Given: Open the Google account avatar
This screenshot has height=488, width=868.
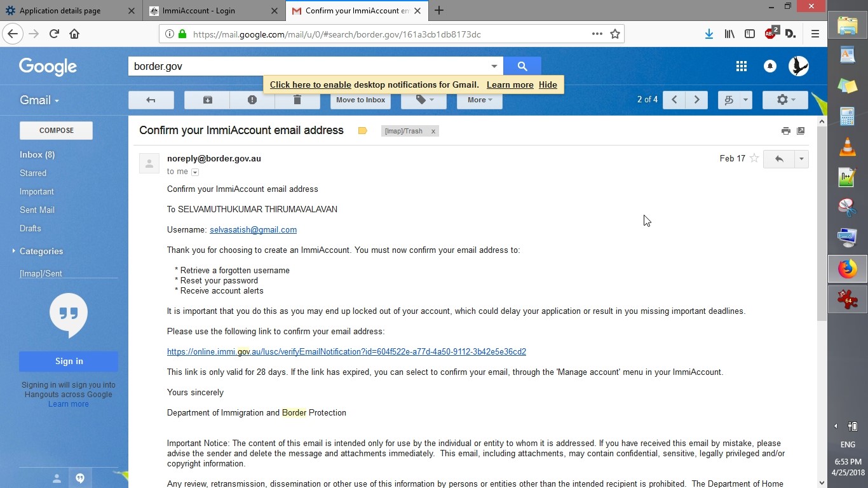Looking at the screenshot, I should (x=799, y=66).
